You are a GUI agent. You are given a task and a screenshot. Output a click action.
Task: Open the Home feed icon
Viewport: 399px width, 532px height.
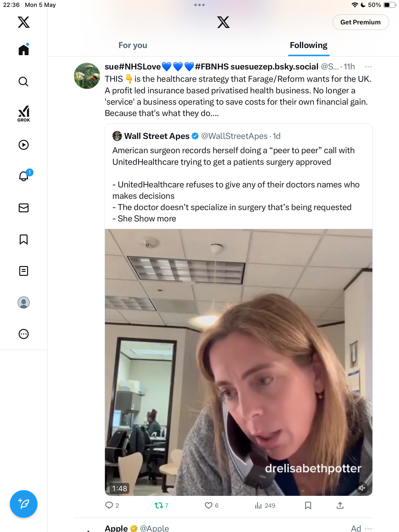point(24,50)
